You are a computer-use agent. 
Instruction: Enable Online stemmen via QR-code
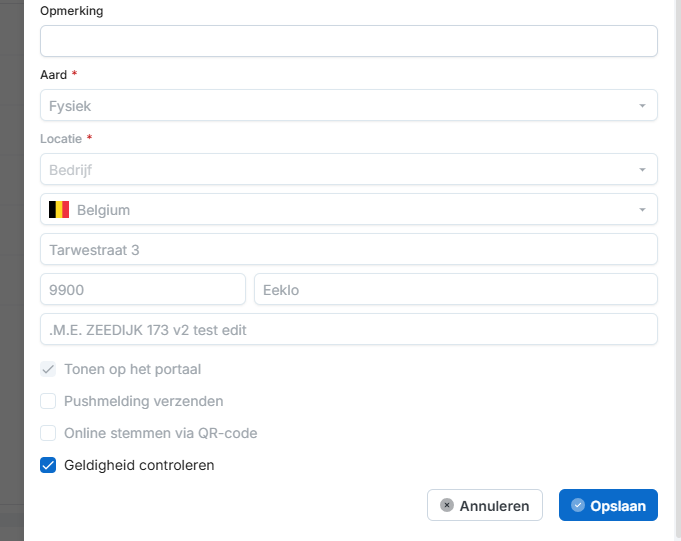(48, 433)
